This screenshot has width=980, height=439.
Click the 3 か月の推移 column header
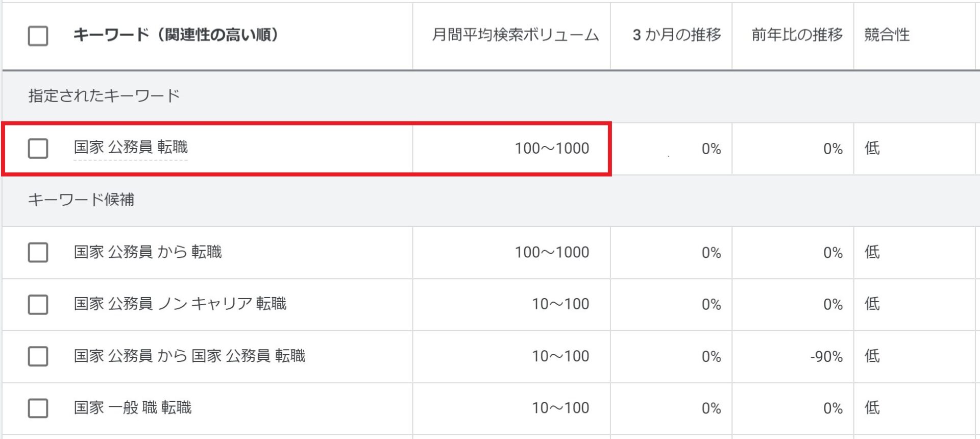677,35
